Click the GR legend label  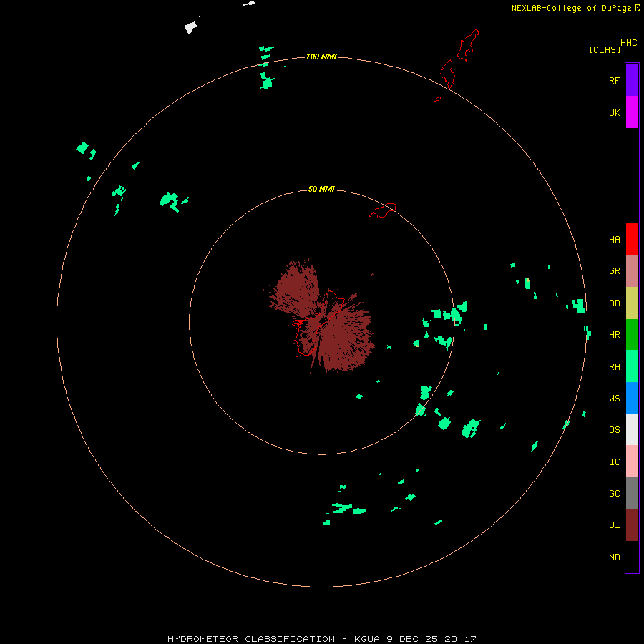614,271
